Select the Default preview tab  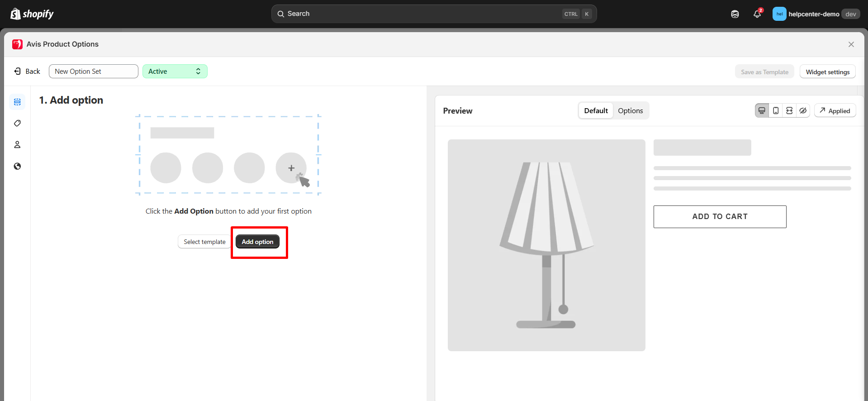pyautogui.click(x=596, y=111)
